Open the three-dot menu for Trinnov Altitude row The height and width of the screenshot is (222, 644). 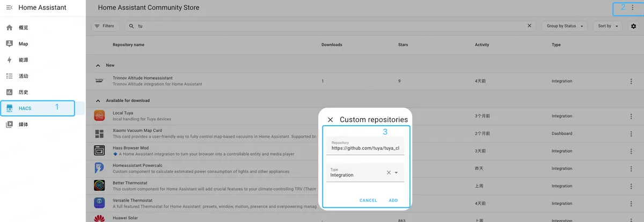click(631, 81)
